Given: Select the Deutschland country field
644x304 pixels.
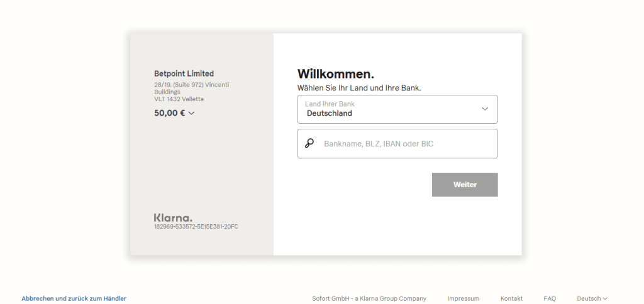Looking at the screenshot, I should (397, 109).
